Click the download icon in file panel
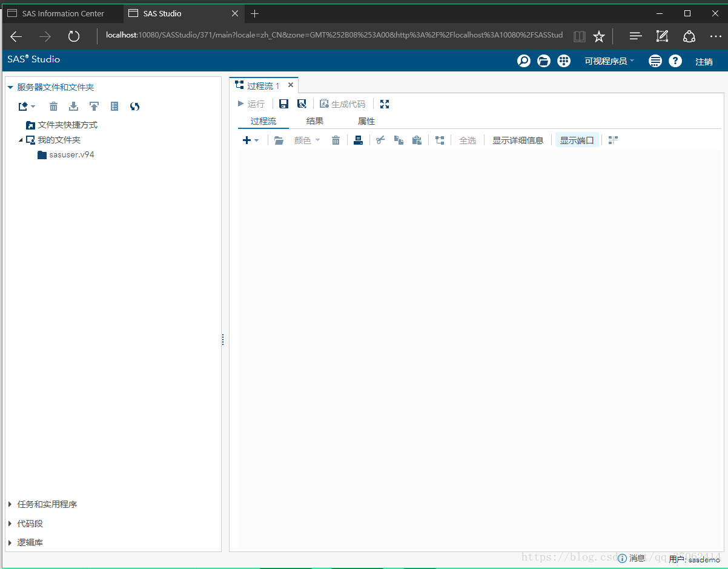The height and width of the screenshot is (569, 728). click(x=73, y=107)
